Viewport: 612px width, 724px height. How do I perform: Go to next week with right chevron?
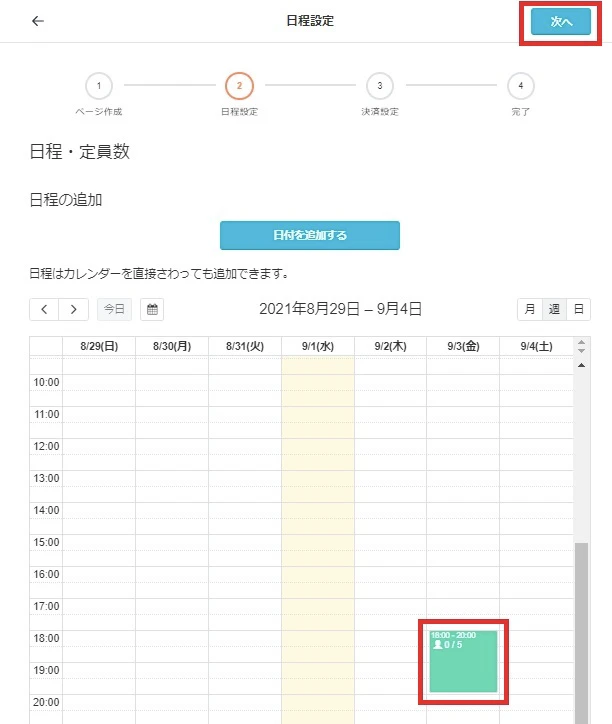73,309
